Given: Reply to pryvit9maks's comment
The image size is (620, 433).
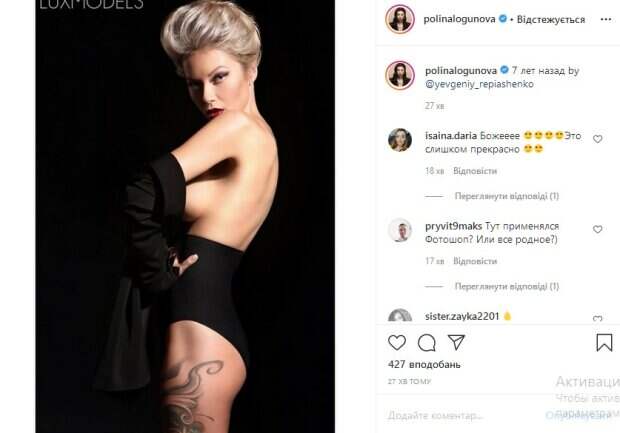Looking at the screenshot, I should click(x=475, y=261).
